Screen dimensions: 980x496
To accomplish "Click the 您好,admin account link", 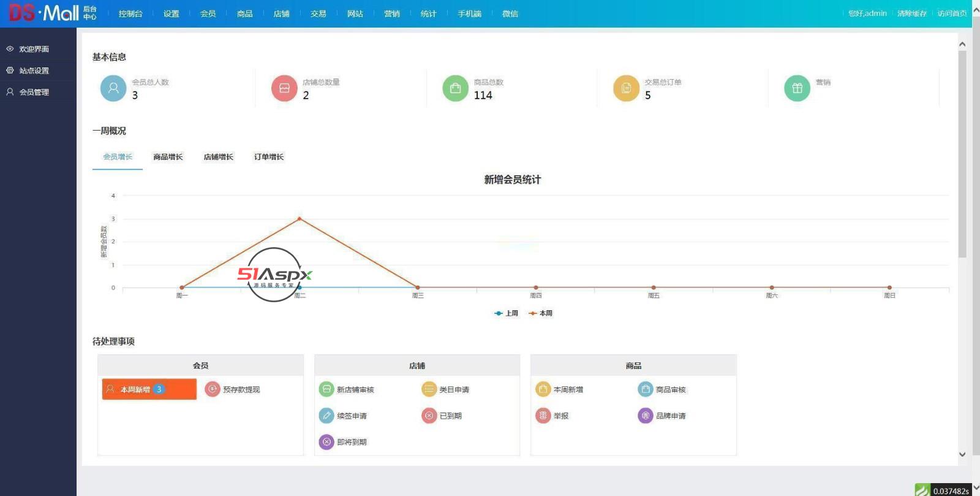I will pyautogui.click(x=867, y=13).
